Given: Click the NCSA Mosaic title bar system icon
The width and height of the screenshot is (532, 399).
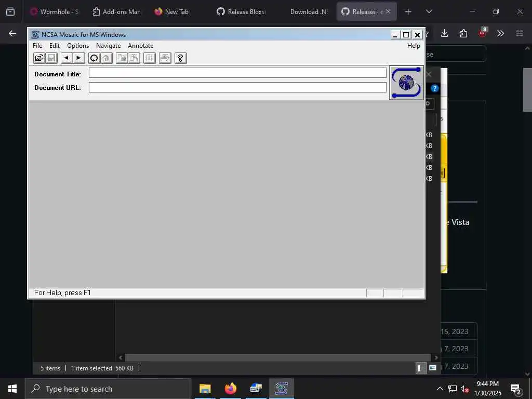Looking at the screenshot, I should [35, 35].
